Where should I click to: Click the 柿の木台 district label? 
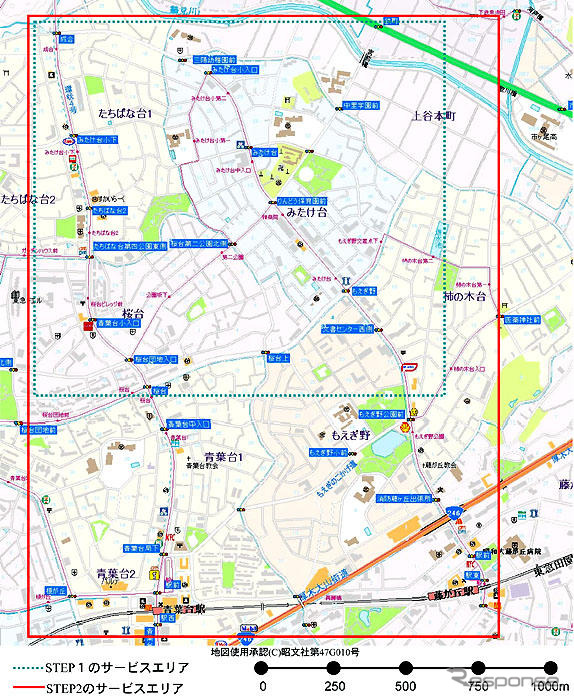(465, 296)
